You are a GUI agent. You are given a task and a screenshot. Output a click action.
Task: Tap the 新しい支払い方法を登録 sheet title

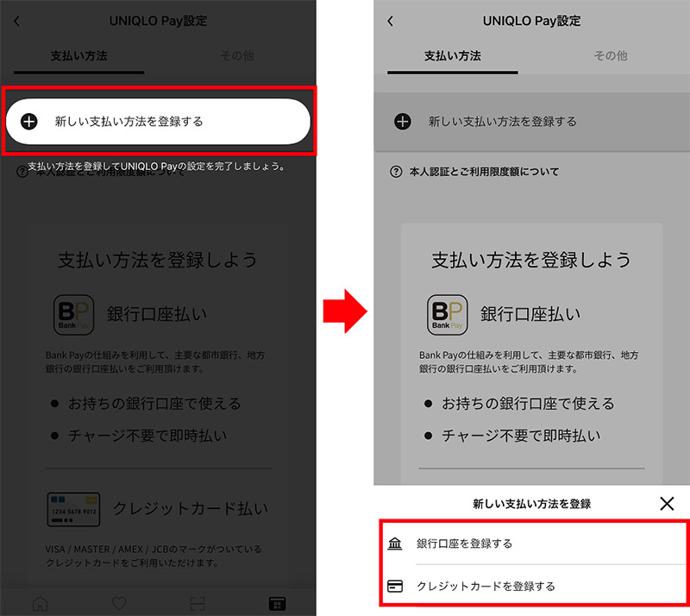tap(531, 504)
